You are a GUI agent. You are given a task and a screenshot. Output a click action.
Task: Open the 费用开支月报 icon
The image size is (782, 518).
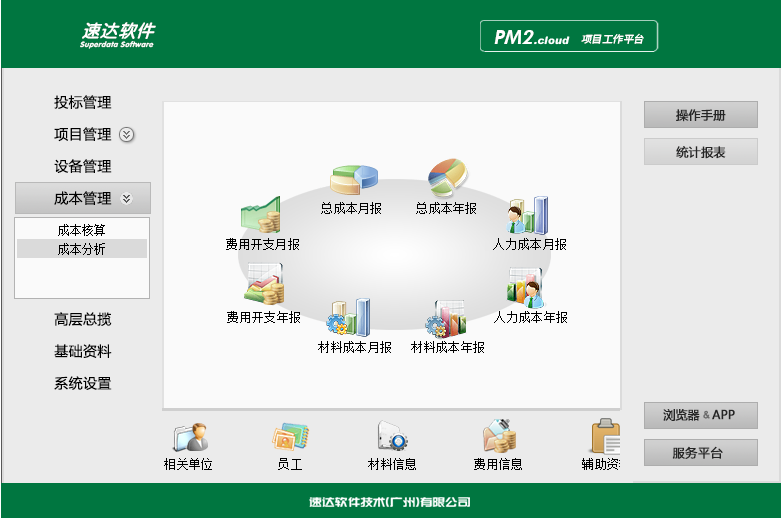[260, 214]
